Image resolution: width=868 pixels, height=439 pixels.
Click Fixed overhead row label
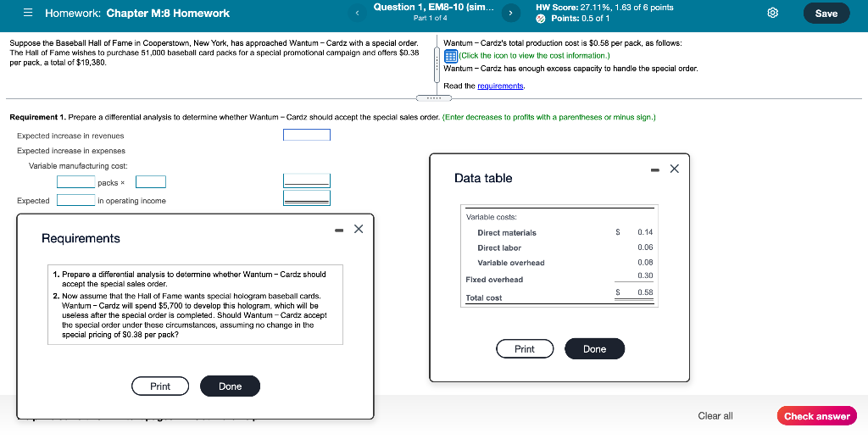click(x=494, y=280)
